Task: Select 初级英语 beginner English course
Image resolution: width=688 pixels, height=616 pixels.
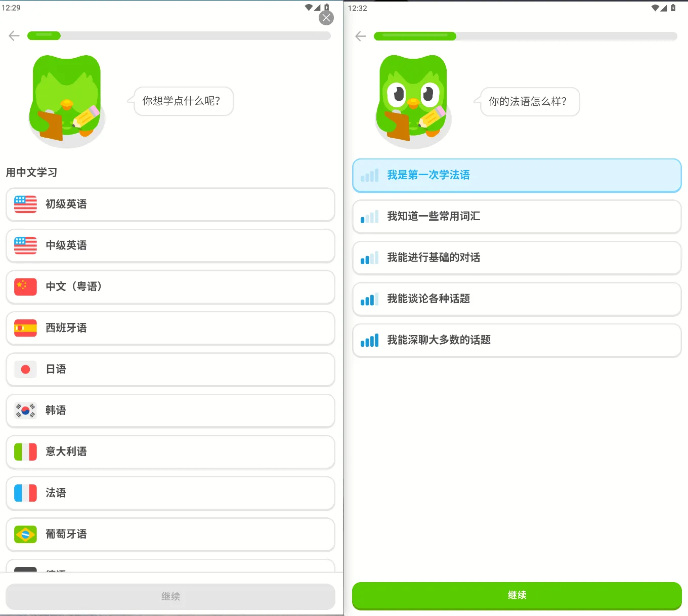Action: pos(170,204)
